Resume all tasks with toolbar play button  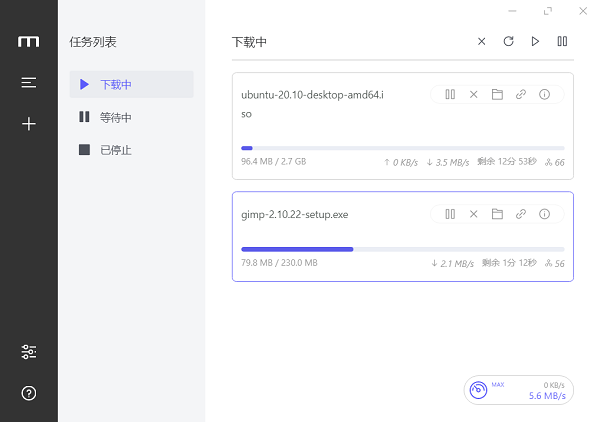click(x=535, y=41)
